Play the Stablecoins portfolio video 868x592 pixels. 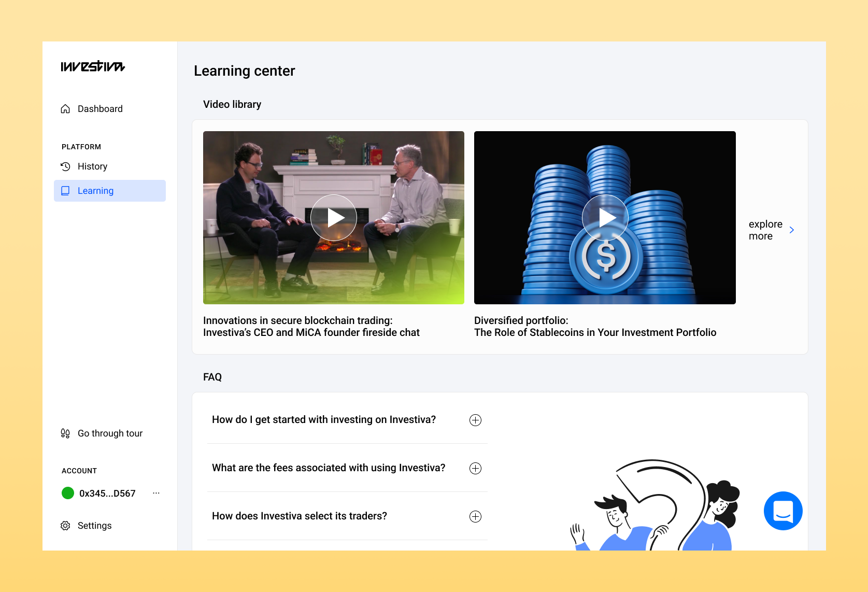tap(605, 218)
